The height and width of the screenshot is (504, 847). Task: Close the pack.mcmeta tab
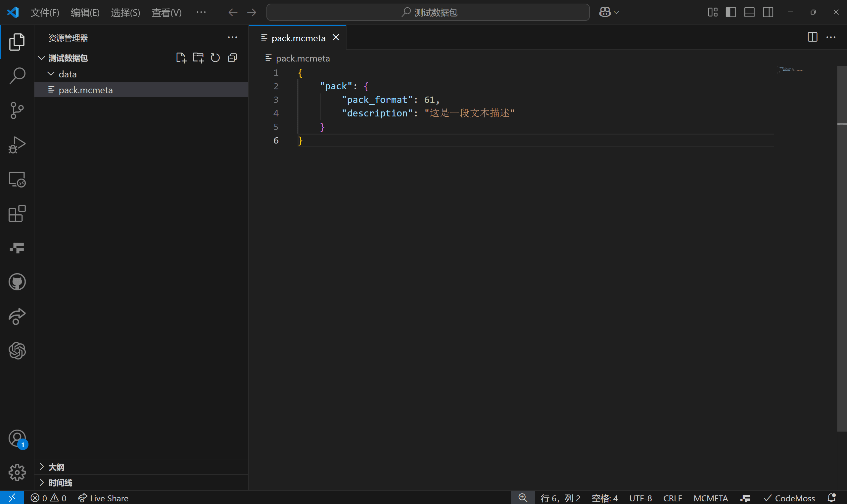[336, 38]
